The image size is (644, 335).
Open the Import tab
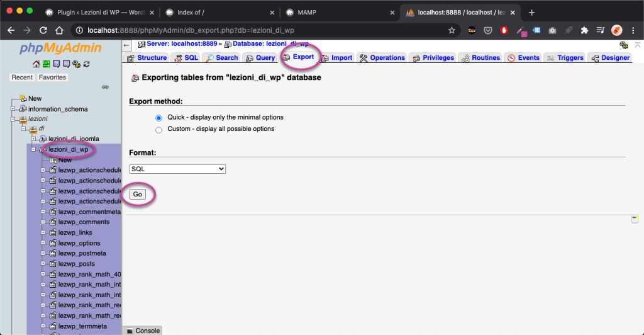[x=337, y=58]
